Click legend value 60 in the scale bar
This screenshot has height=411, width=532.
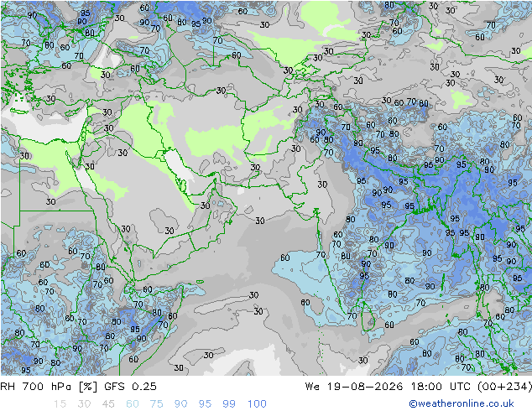133,404
